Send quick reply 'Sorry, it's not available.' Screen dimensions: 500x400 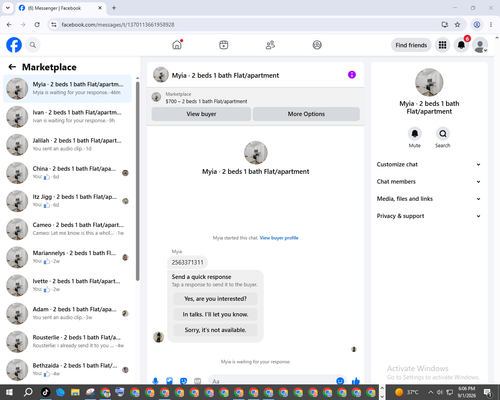215,330
